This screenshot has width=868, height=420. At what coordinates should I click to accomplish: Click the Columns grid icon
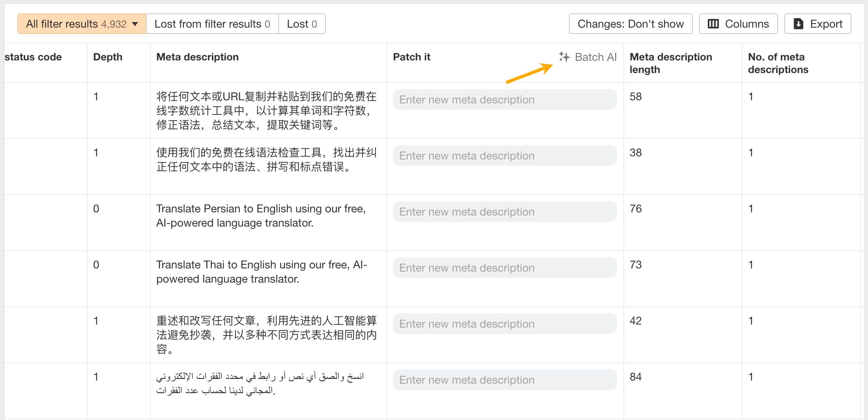(x=713, y=24)
